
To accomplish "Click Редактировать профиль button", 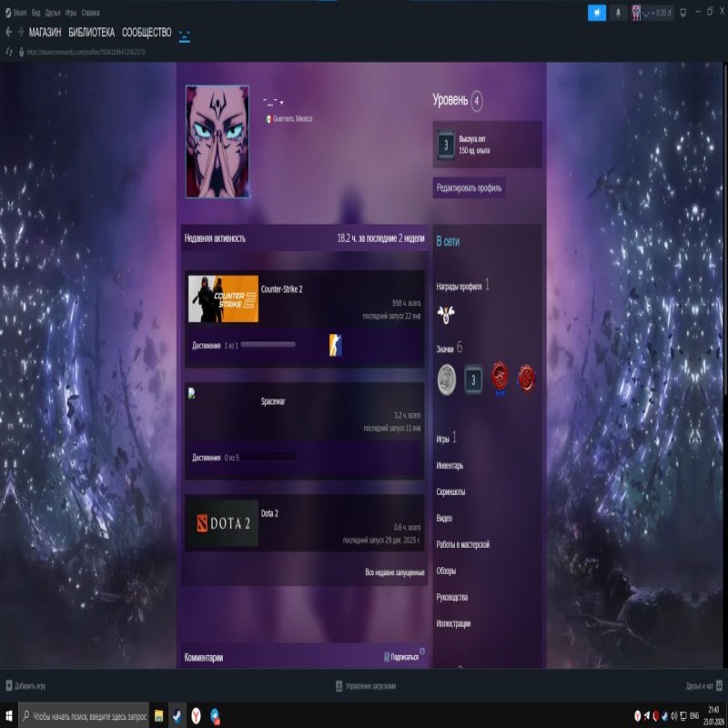I will tap(469, 187).
